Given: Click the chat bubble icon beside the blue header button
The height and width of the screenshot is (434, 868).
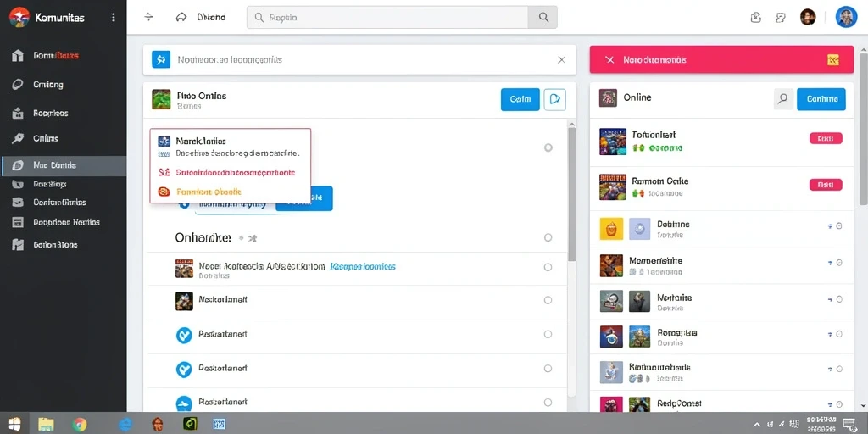Looking at the screenshot, I should tap(554, 99).
